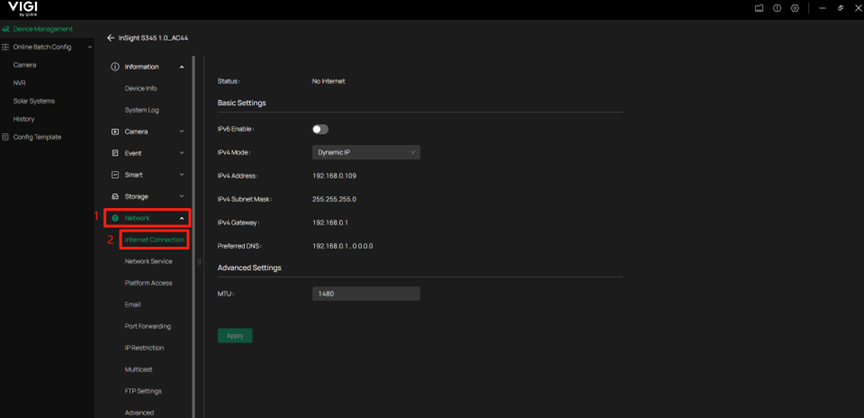Click the MTU input field
This screenshot has width=864, height=418.
(366, 294)
